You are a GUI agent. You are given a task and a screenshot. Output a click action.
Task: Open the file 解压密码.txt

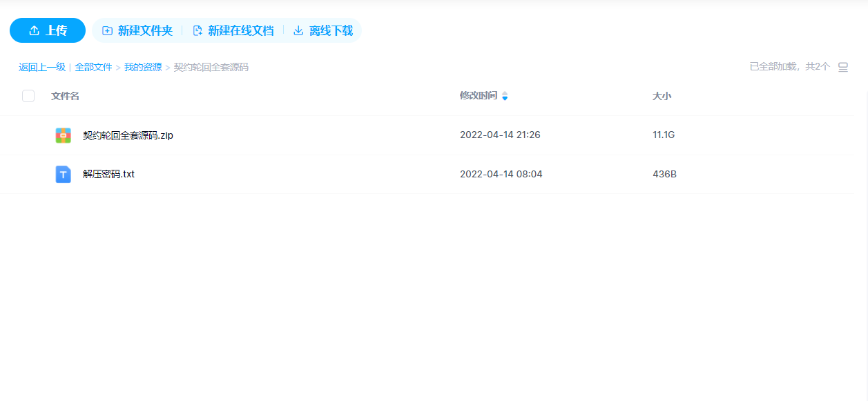tap(108, 174)
